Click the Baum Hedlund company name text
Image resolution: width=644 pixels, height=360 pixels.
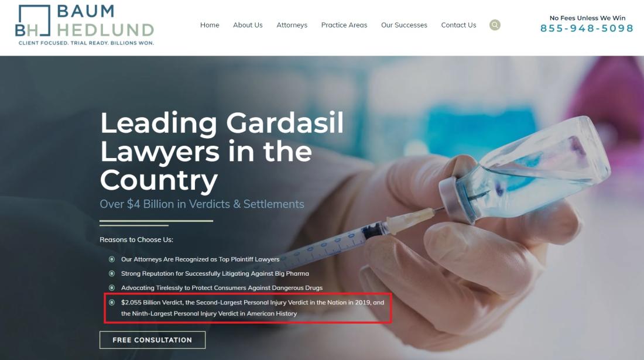pos(105,20)
